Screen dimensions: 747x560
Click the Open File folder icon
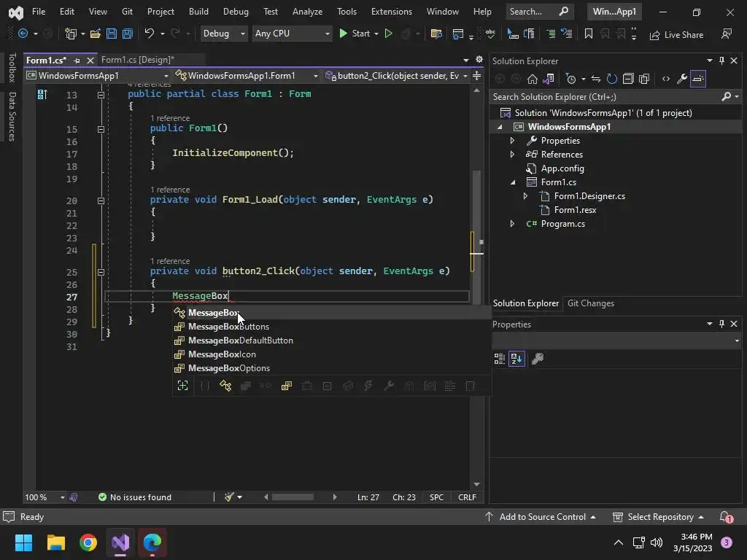(96, 34)
